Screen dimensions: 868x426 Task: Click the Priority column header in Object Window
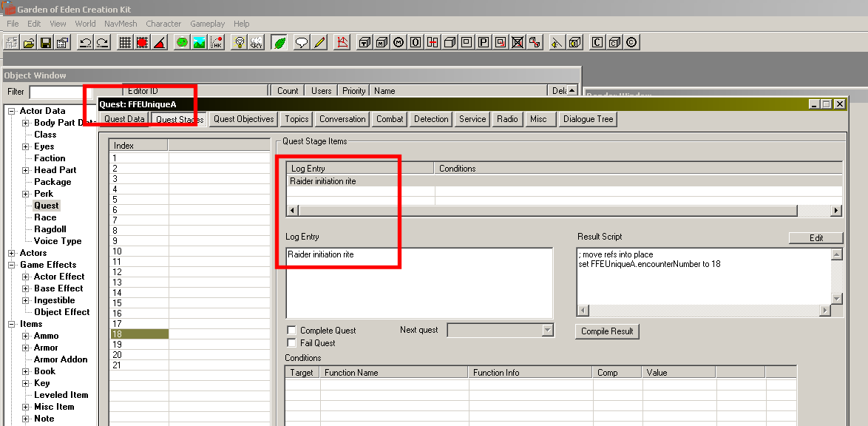354,91
